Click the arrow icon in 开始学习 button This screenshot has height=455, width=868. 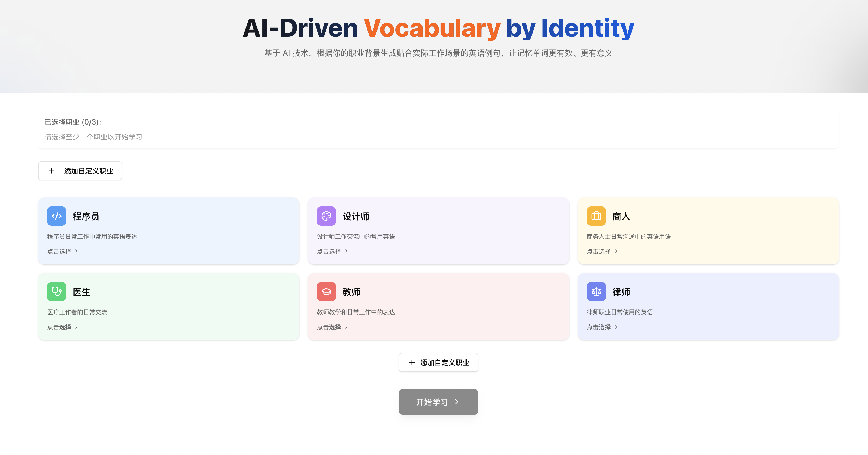click(x=457, y=402)
